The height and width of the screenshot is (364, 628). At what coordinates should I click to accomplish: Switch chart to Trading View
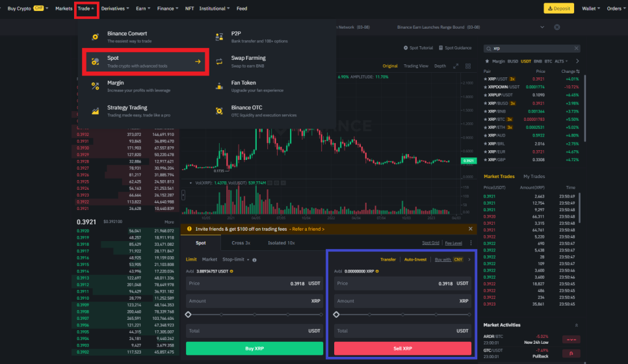[415, 66]
